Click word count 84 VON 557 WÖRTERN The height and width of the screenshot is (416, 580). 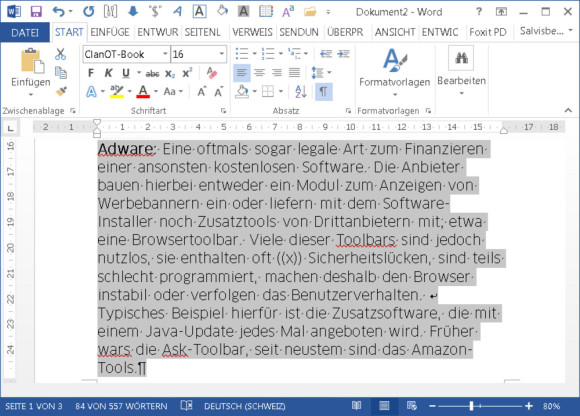[121, 406]
